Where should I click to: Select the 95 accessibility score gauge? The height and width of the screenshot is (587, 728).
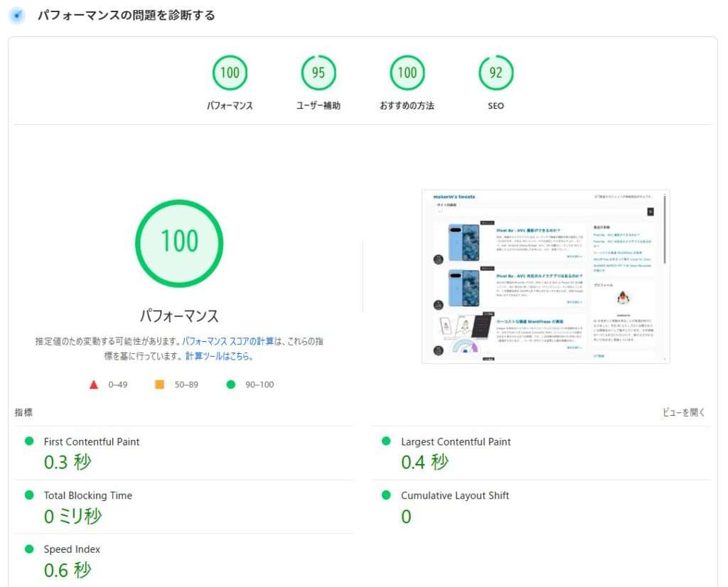point(318,72)
